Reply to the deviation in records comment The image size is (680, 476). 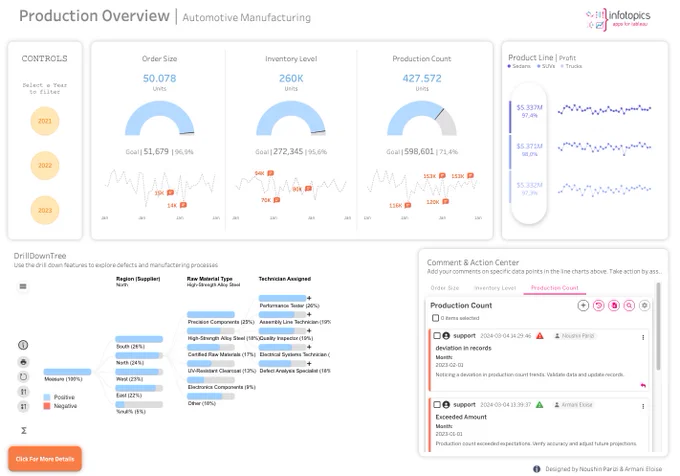point(643,385)
